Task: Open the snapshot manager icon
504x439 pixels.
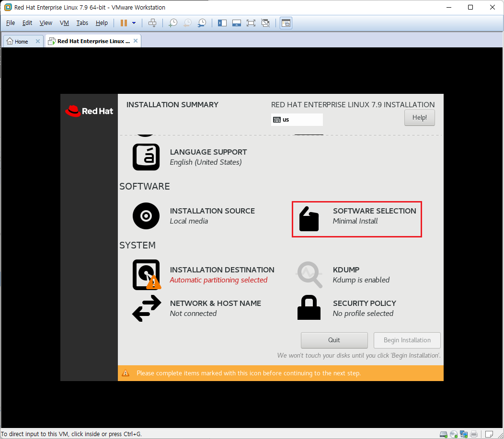Action: (202, 23)
